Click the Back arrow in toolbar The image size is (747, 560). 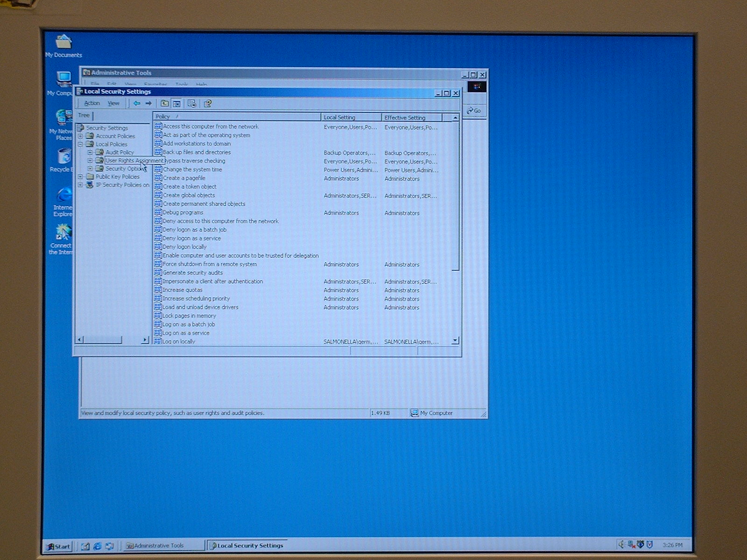tap(136, 104)
